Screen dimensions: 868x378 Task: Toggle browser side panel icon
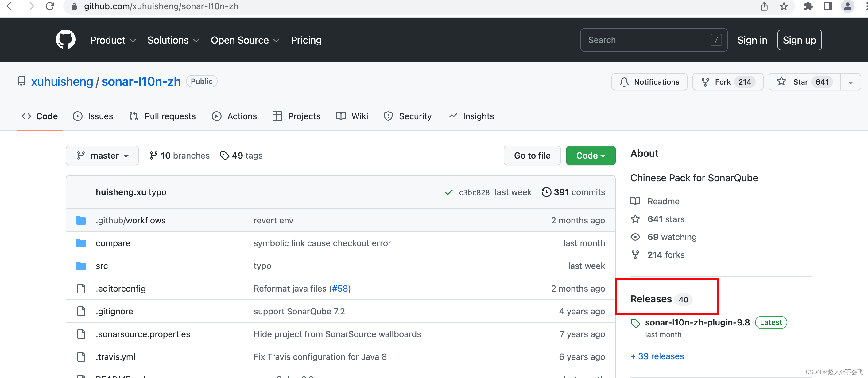click(828, 6)
